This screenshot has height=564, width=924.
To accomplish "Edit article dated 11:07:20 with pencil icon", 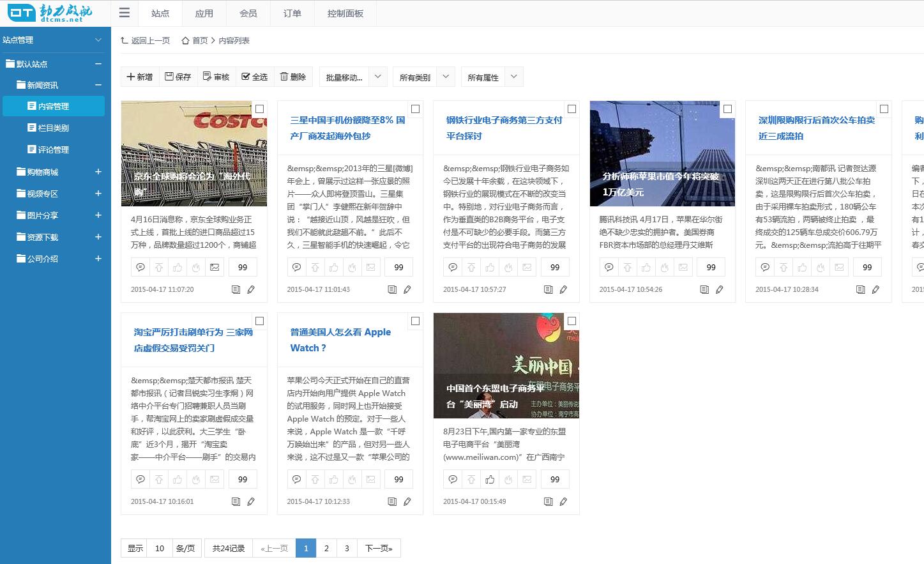I will point(251,289).
